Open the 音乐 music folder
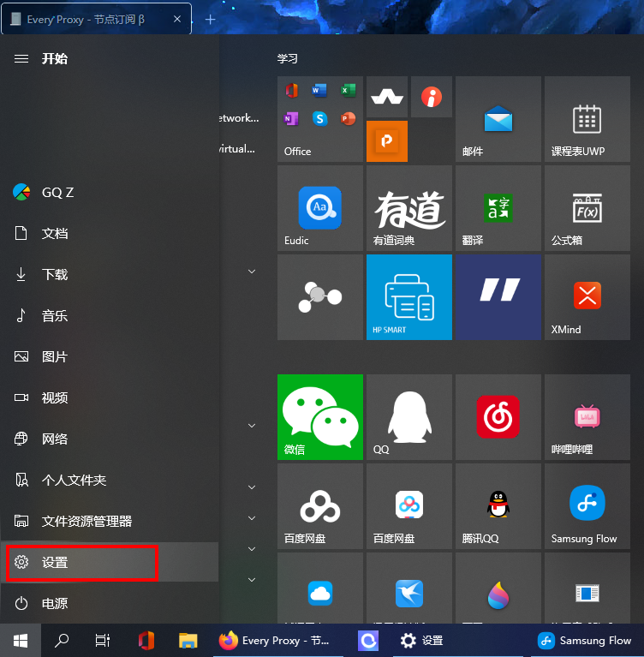644x657 pixels. click(x=109, y=315)
